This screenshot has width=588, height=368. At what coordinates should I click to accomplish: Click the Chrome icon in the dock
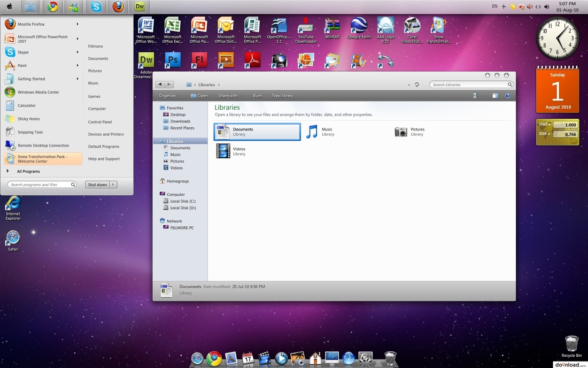(214, 358)
